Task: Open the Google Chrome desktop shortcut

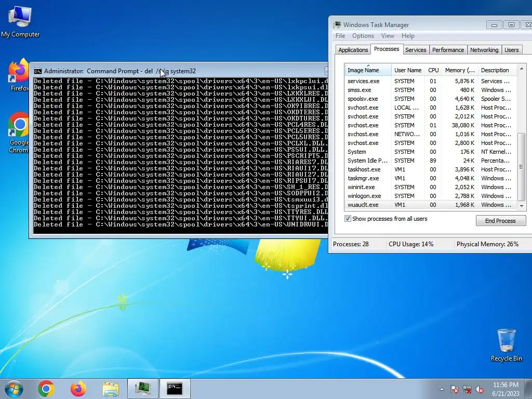Action: (x=18, y=132)
